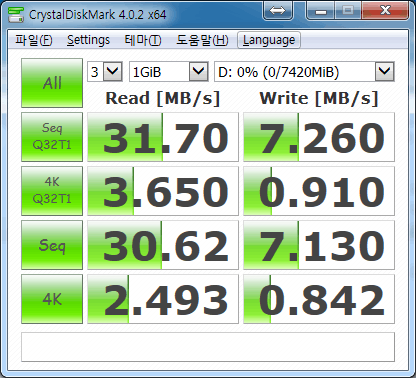
Task: Click Seq write value 7.130
Action: 319,245
